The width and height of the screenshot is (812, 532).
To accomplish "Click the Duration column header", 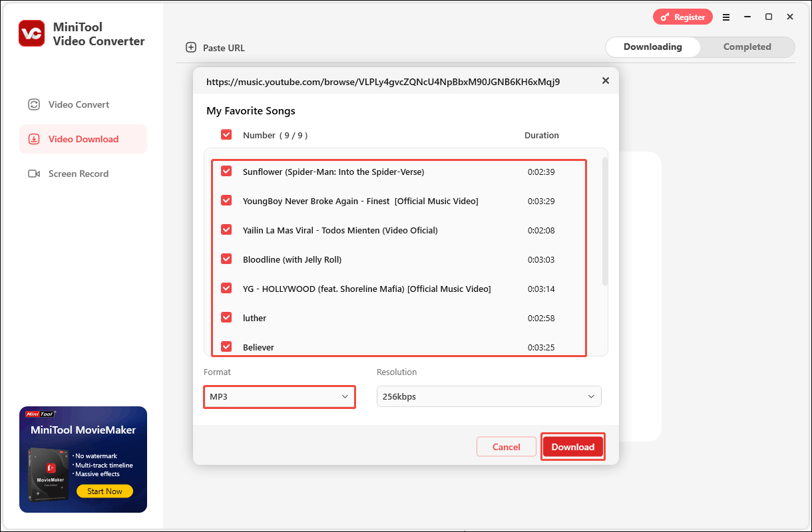I will point(542,135).
